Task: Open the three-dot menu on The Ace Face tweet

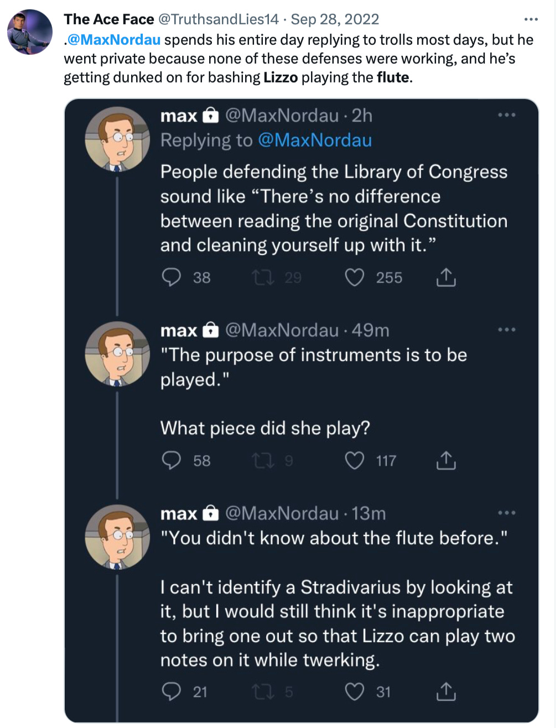Action: pyautogui.click(x=531, y=19)
